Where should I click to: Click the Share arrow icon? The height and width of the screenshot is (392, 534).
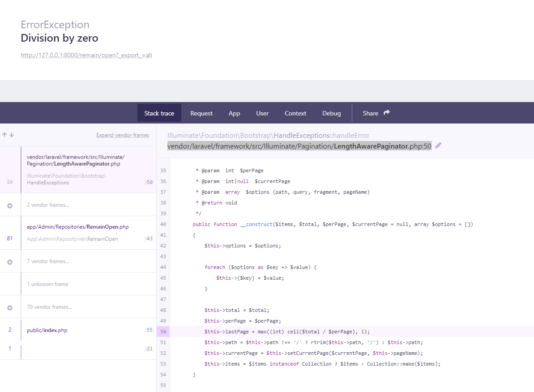point(387,113)
